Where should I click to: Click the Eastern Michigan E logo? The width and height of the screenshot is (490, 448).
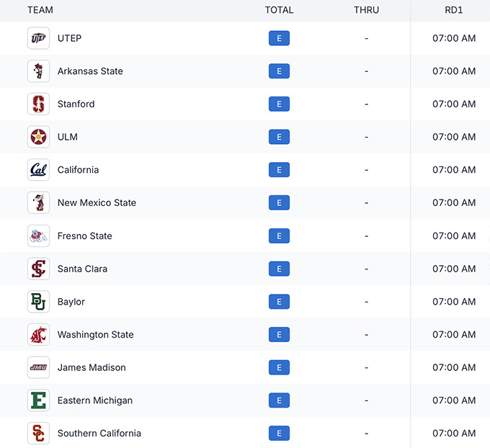(38, 400)
